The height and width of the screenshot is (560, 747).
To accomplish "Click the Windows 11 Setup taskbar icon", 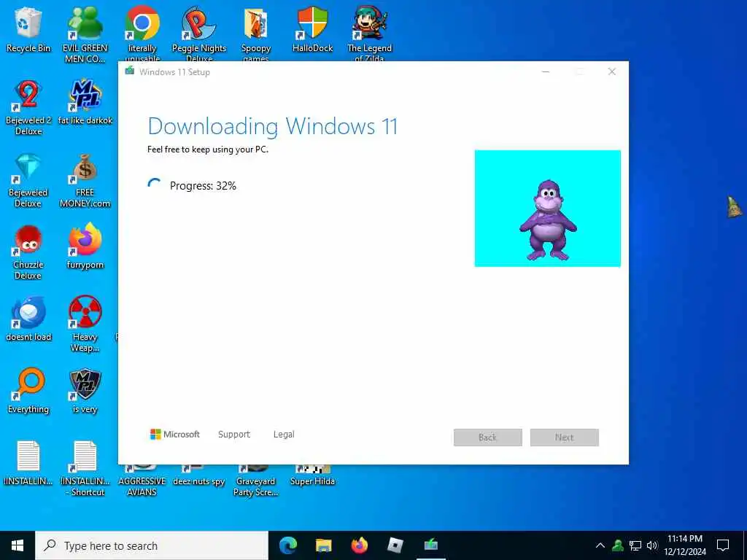I will pyautogui.click(x=431, y=545).
